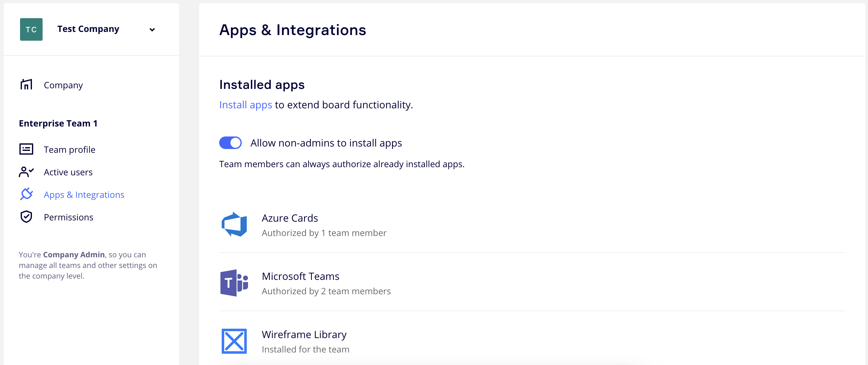
Task: Click the Active users person icon
Action: pos(26,172)
